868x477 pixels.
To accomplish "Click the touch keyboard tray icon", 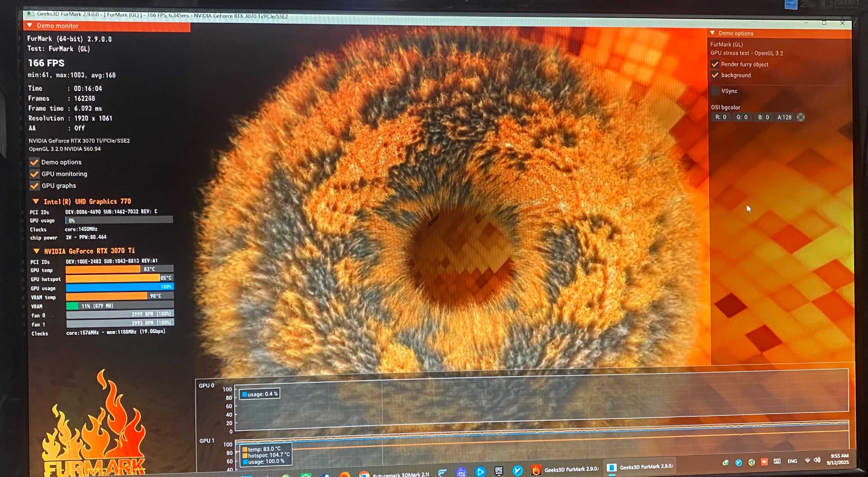I will [x=777, y=461].
